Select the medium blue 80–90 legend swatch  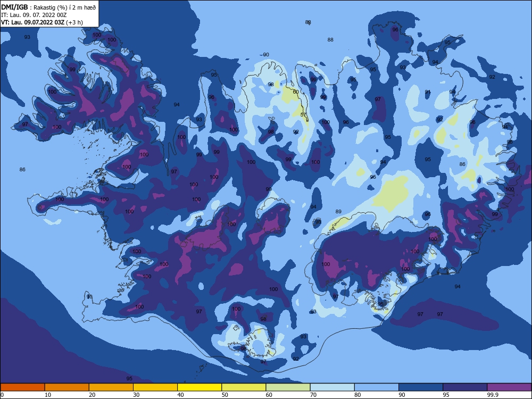click(x=377, y=387)
